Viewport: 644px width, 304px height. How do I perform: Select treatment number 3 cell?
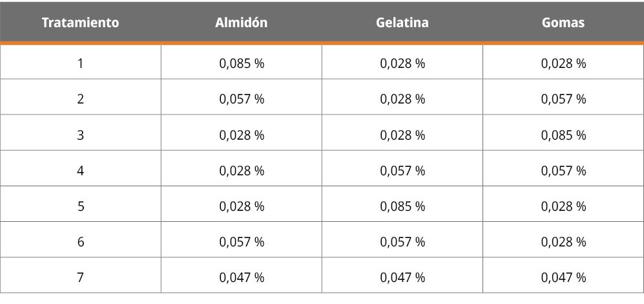click(x=80, y=135)
